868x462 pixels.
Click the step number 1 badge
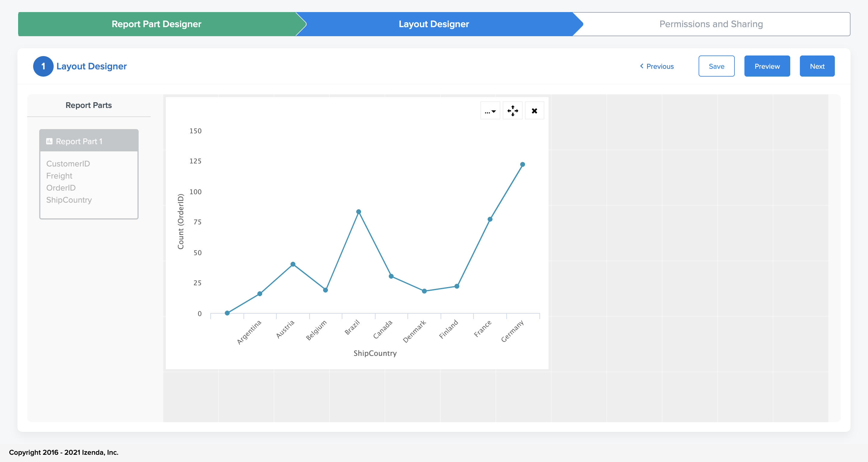(43, 66)
